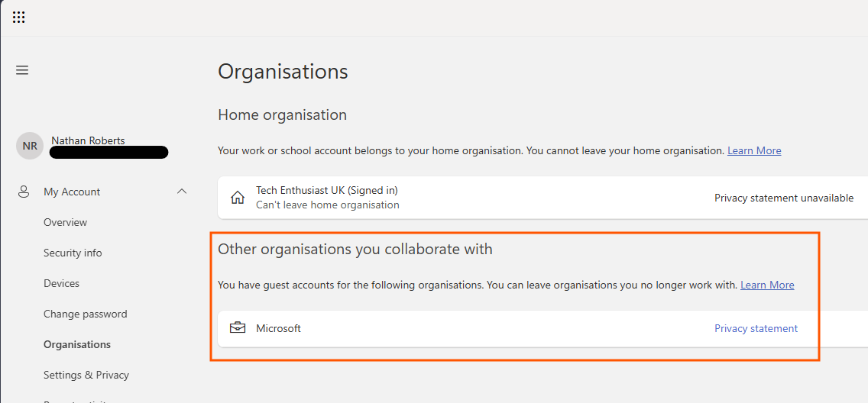Click the My Account person icon
The image size is (868, 403).
pyautogui.click(x=23, y=192)
